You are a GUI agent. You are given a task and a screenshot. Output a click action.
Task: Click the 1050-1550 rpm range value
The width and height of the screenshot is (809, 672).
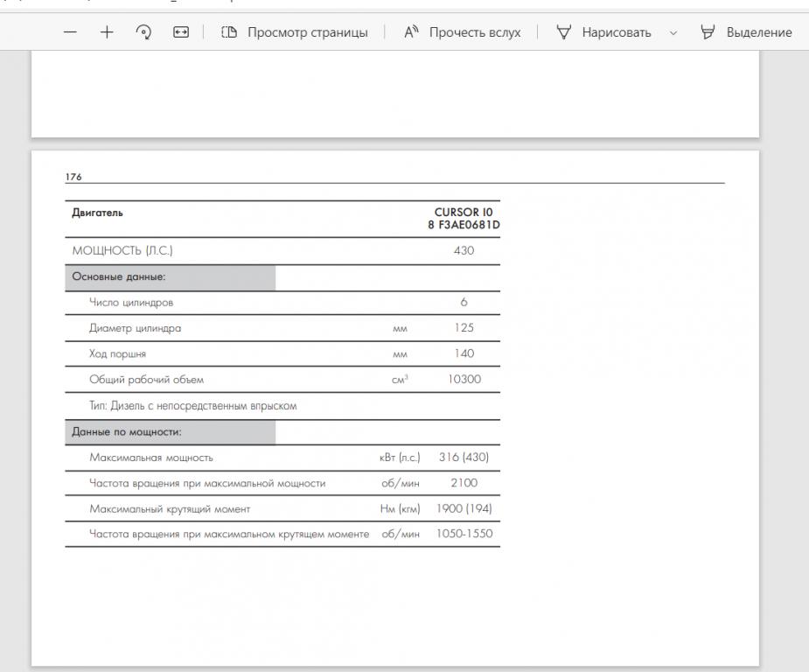tap(464, 535)
